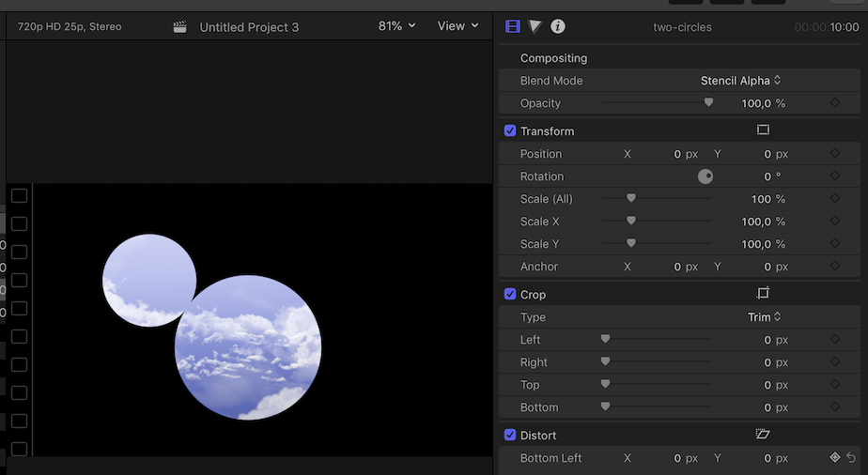
Task: Add keyframe for Anchor
Action: tap(835, 266)
